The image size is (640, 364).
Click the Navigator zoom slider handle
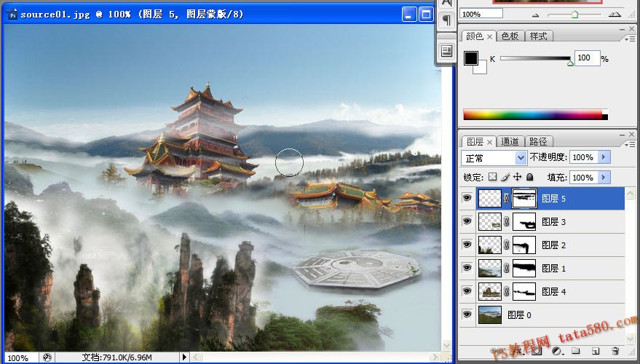tap(574, 15)
